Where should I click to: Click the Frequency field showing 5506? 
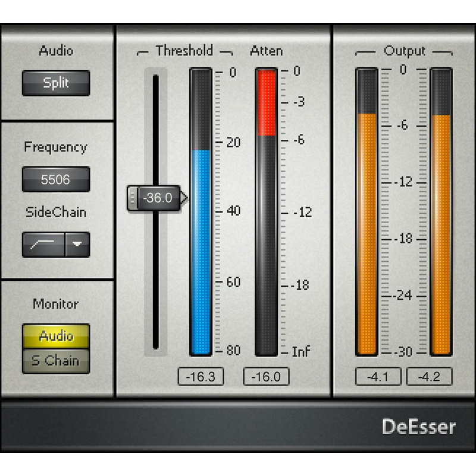coord(55,179)
